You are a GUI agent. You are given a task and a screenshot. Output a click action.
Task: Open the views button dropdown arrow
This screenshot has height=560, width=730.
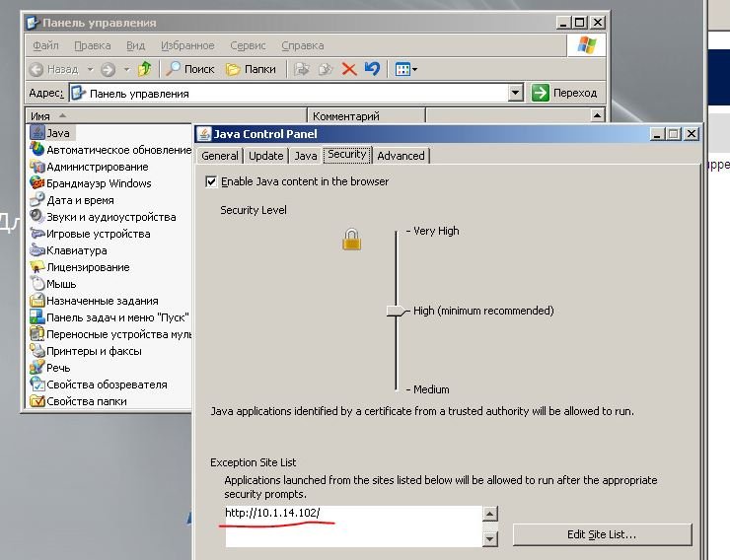pyautogui.click(x=414, y=70)
